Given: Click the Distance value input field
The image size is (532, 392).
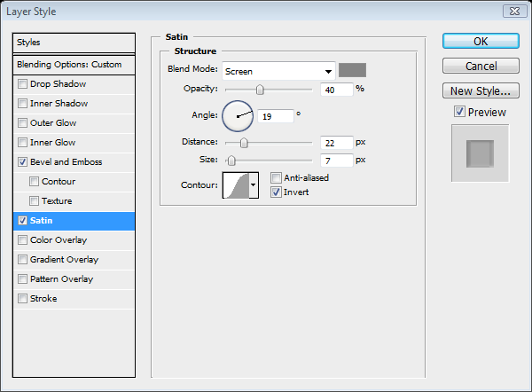Looking at the screenshot, I should (x=335, y=142).
